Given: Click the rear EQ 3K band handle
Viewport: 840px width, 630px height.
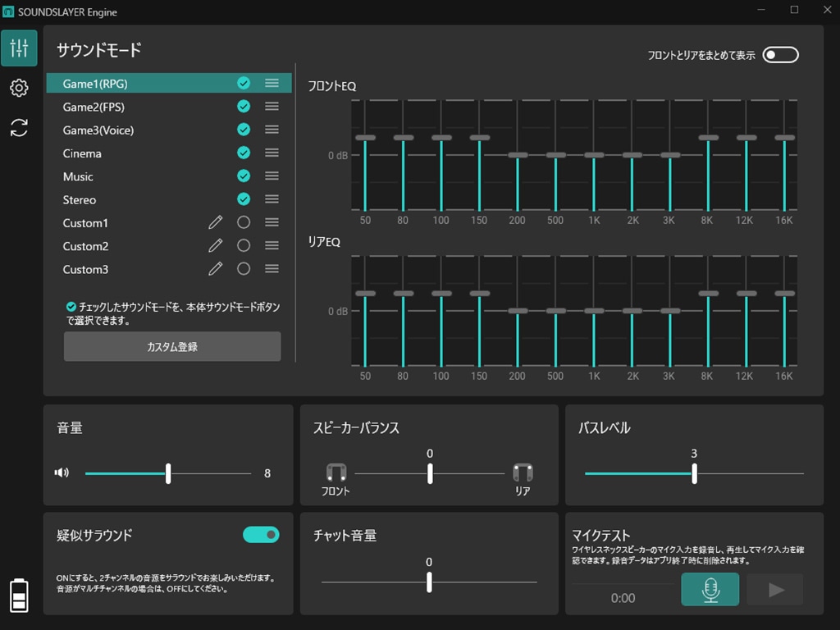Looking at the screenshot, I should (x=670, y=311).
